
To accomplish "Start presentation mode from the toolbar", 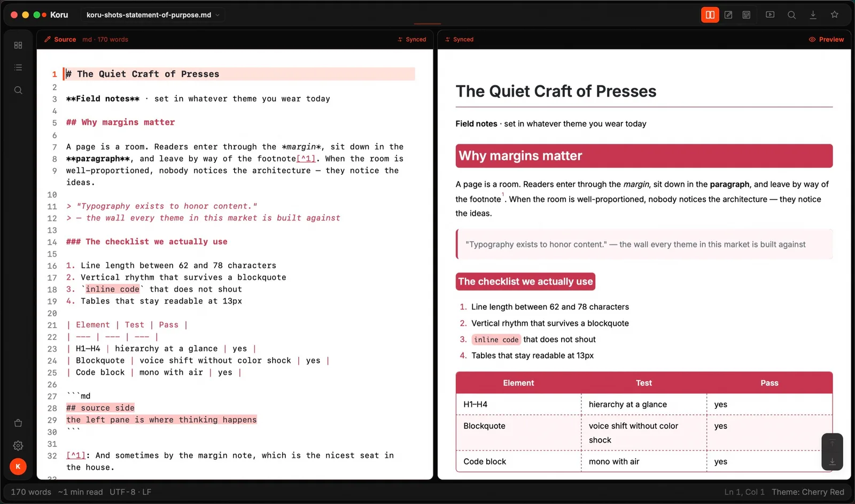I will tap(770, 15).
